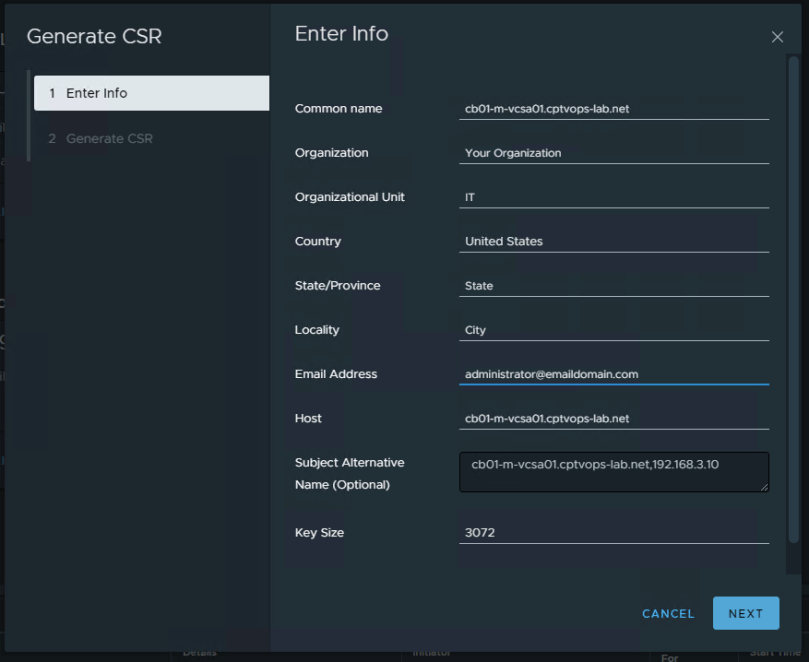Select the Locality field showing City
The height and width of the screenshot is (662, 809).
pos(613,330)
